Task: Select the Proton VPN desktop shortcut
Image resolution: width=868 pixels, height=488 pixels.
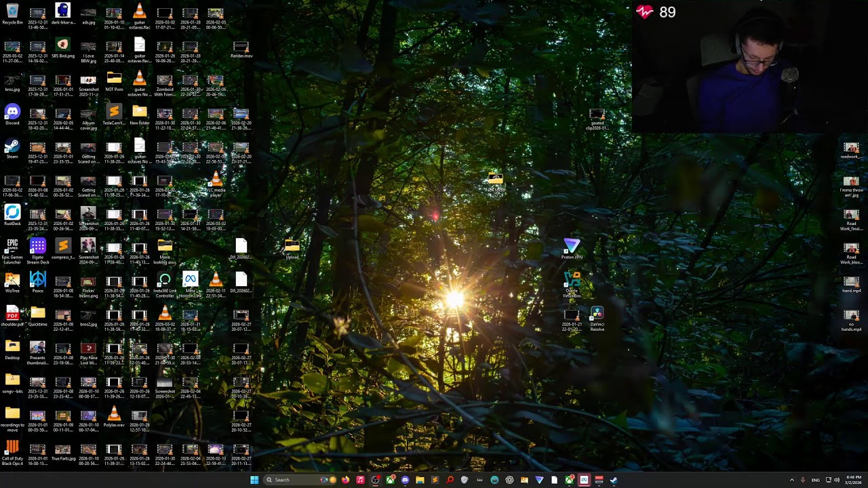Action: (x=572, y=249)
